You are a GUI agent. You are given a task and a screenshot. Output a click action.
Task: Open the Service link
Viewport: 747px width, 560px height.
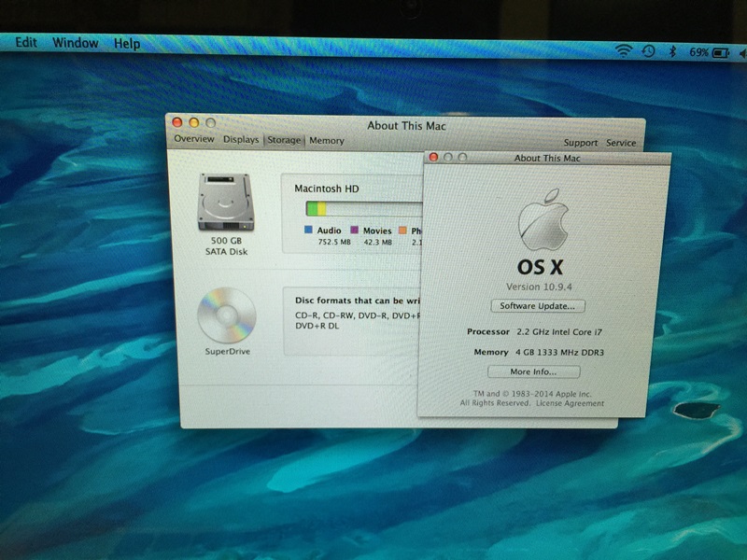pos(621,143)
